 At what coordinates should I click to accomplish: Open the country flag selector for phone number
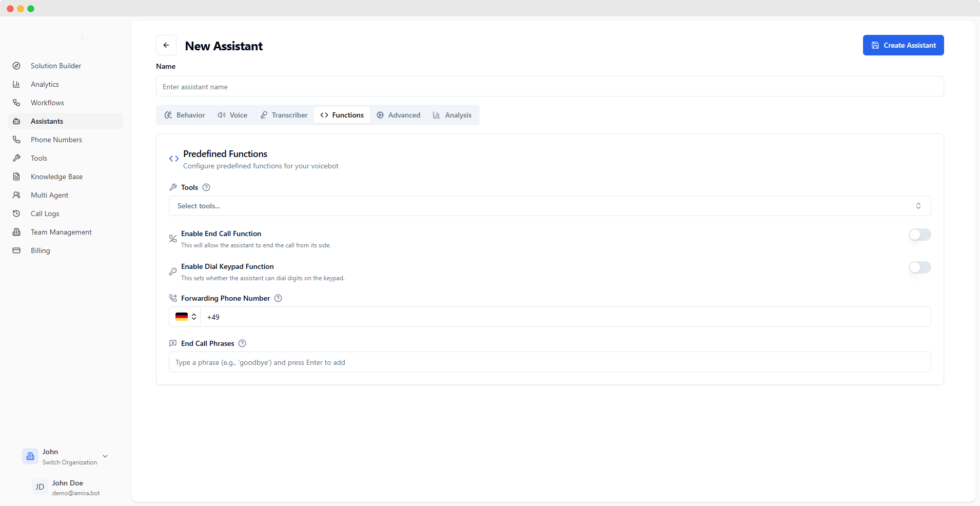[x=185, y=317]
